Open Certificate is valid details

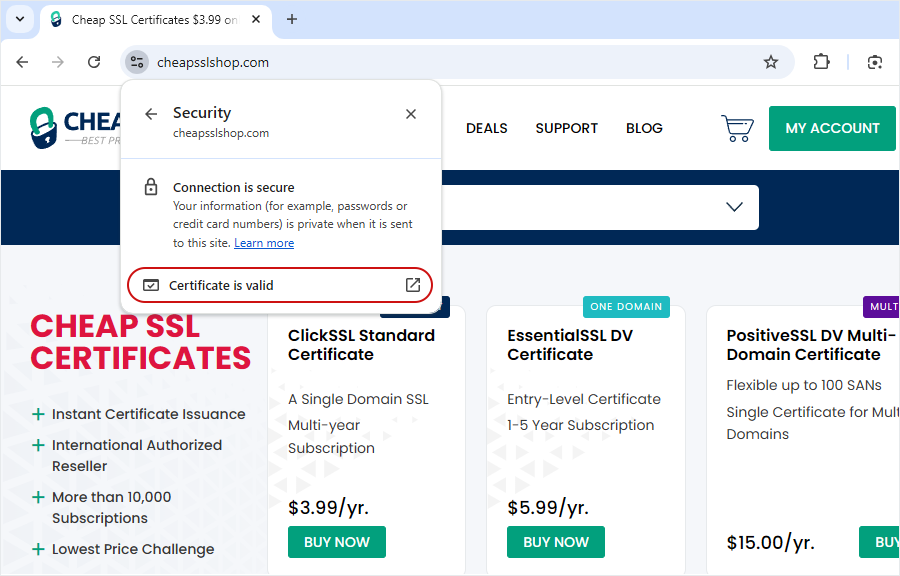[x=280, y=285]
